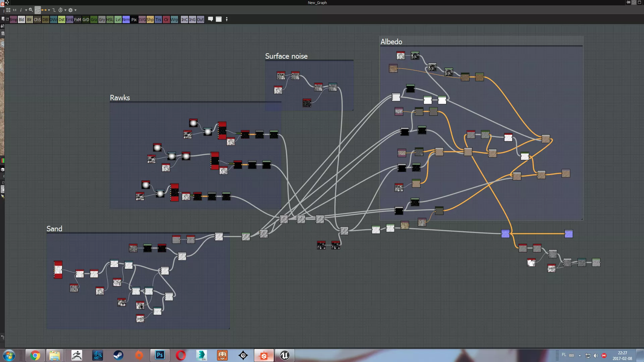
Task: Select the Lvl levels node shortcut
Action: (x=118, y=19)
